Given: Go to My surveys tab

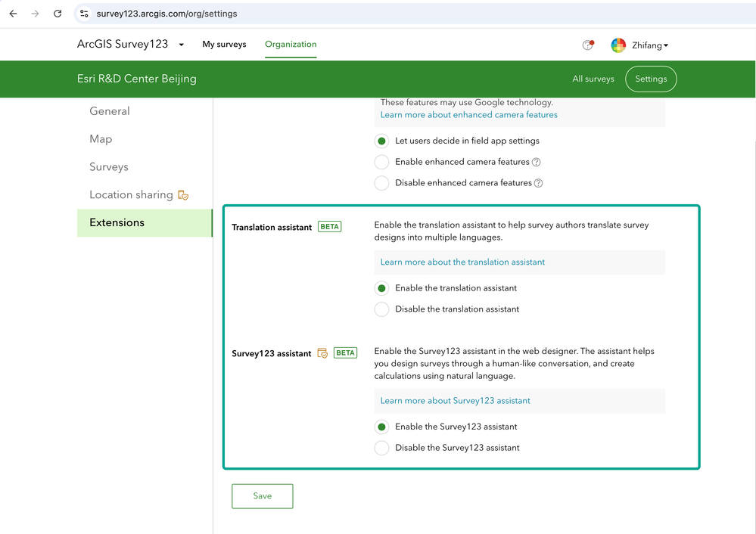Looking at the screenshot, I should coord(224,44).
